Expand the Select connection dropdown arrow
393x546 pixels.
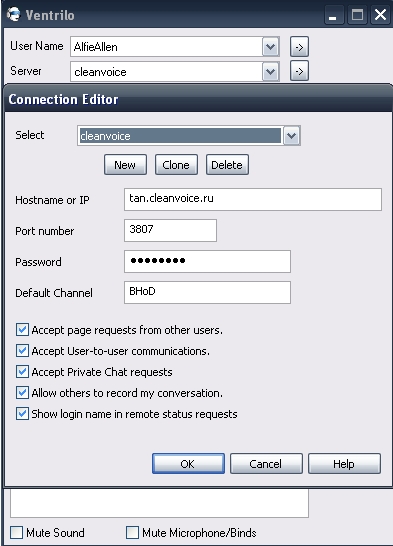[x=291, y=135]
